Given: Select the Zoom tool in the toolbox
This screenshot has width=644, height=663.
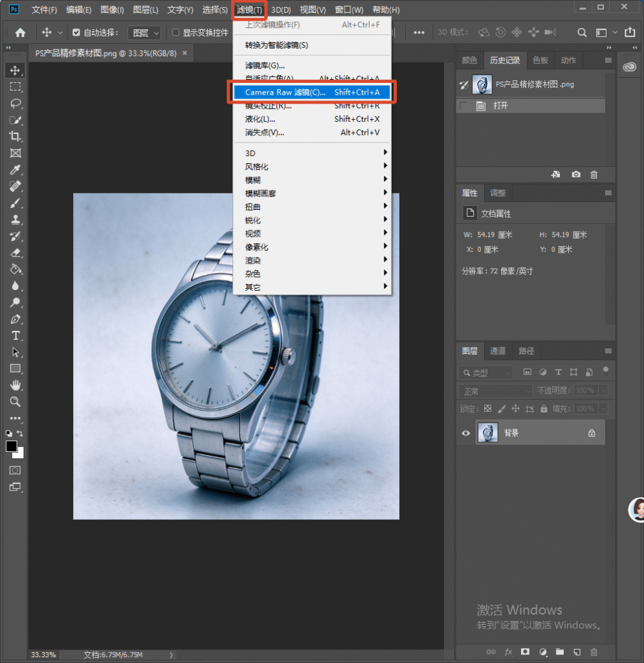Looking at the screenshot, I should coord(16,401).
